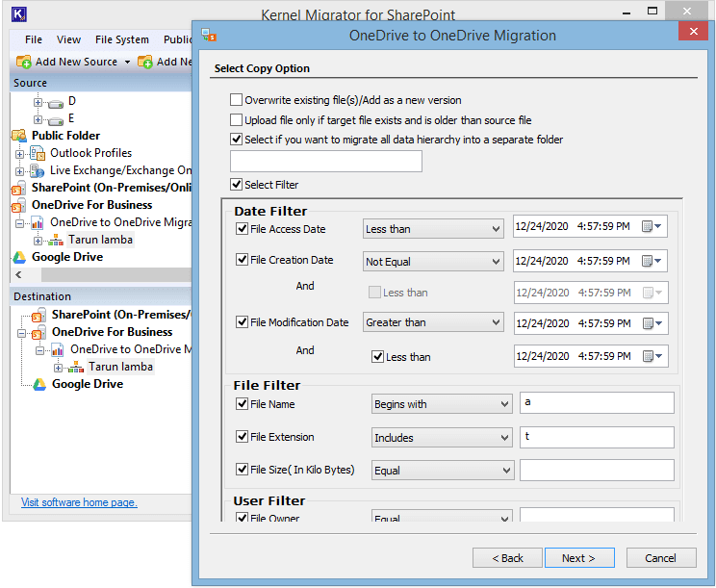Click the File Size value input field

pos(597,471)
